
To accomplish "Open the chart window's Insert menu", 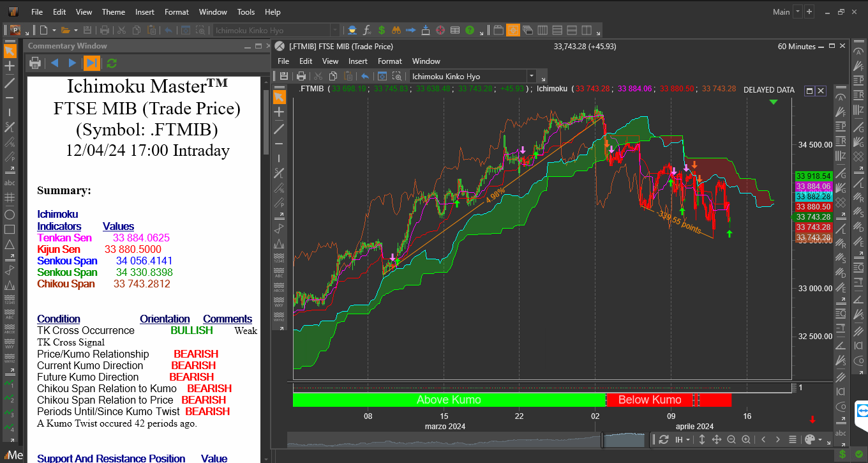I will (358, 61).
